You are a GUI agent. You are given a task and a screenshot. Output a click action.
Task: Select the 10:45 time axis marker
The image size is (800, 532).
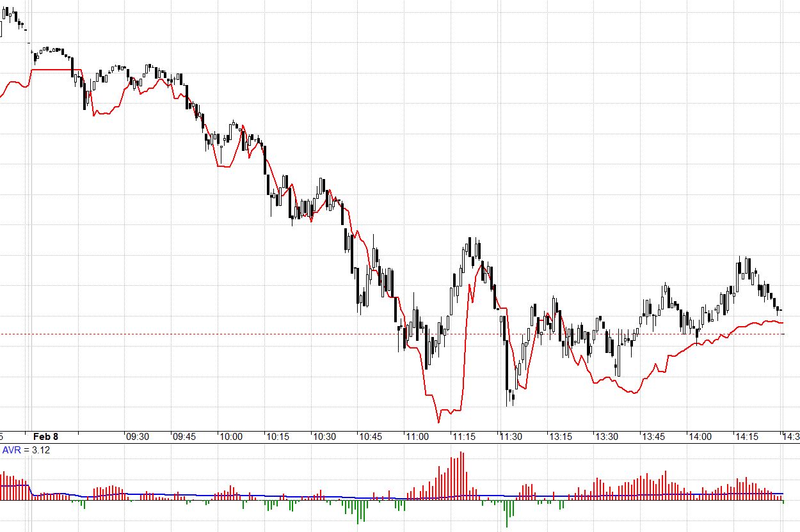(x=371, y=437)
